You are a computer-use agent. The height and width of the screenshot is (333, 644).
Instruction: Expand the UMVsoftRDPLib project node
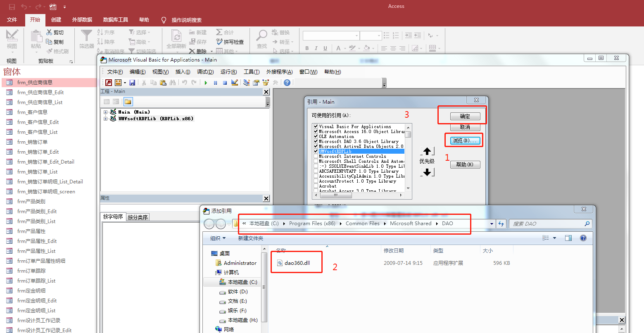[x=106, y=119]
